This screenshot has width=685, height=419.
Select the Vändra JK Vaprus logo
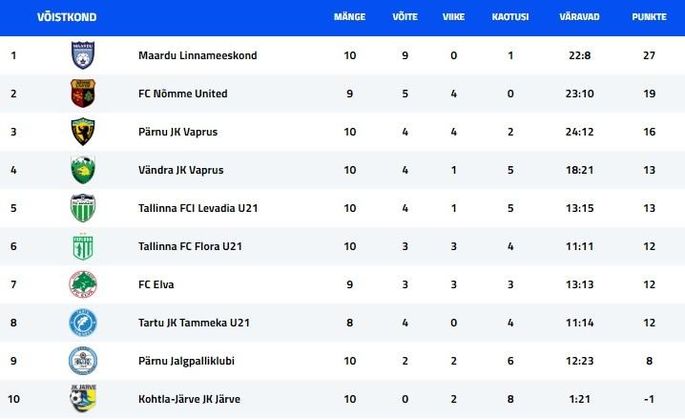coord(83,170)
